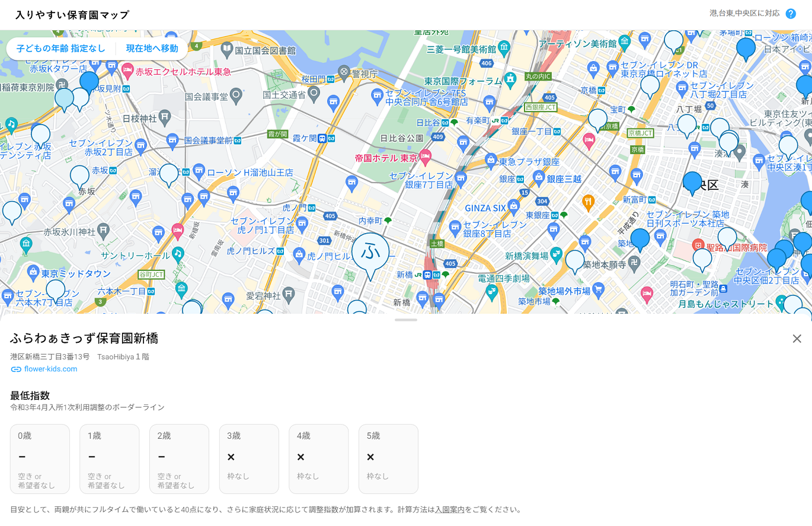Click the 築地場外市場 shopping cart icon
Viewport: 812px width, 526px height.
[599, 289]
